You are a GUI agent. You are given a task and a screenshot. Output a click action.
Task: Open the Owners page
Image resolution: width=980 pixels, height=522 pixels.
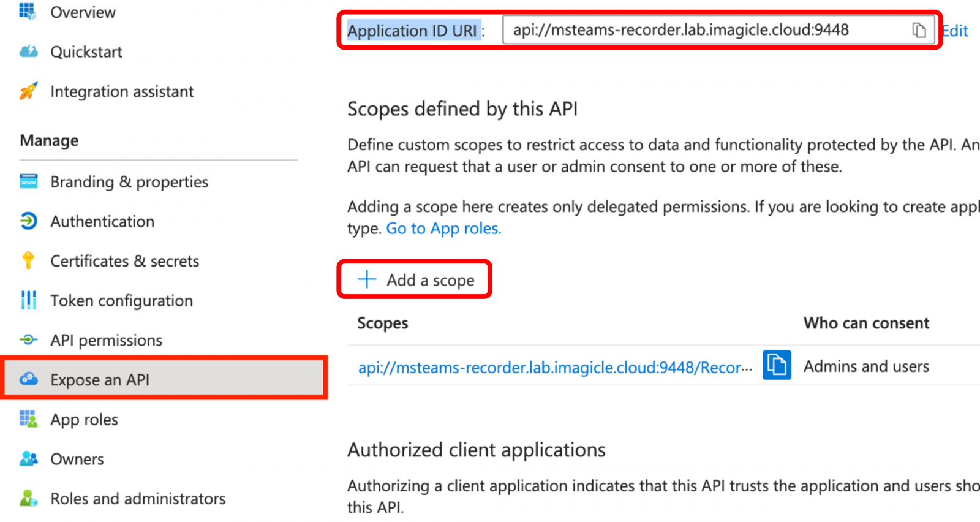77,459
